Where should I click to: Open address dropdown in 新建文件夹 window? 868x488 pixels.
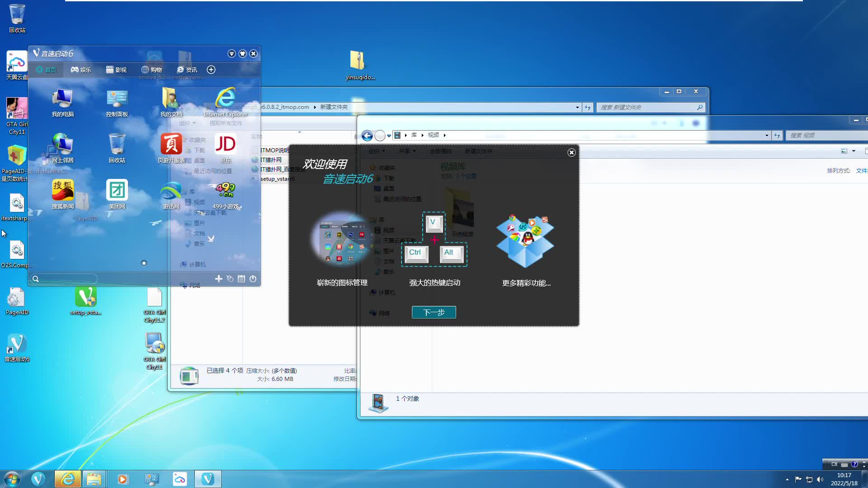[x=577, y=108]
